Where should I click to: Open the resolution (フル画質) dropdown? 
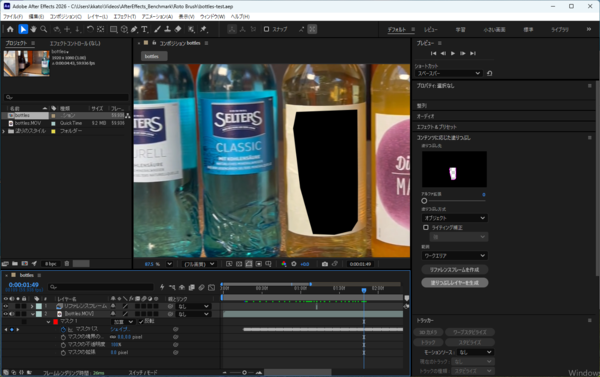pos(199,264)
